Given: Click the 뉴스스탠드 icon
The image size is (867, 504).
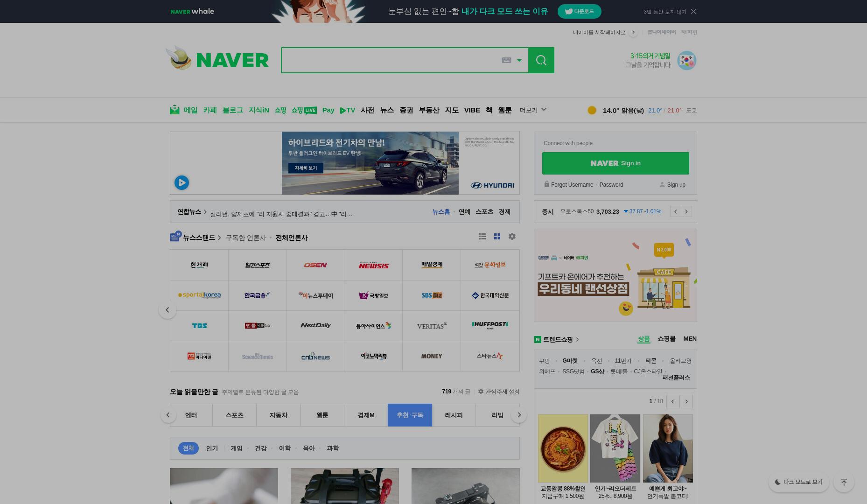Looking at the screenshot, I should [175, 237].
